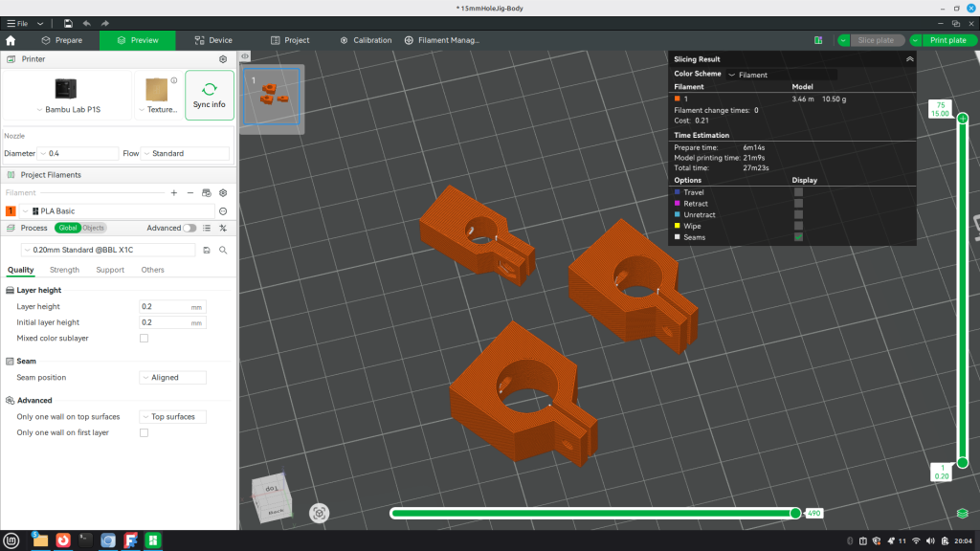980x551 pixels.
Task: Add a filament with the plus icon
Action: (174, 193)
